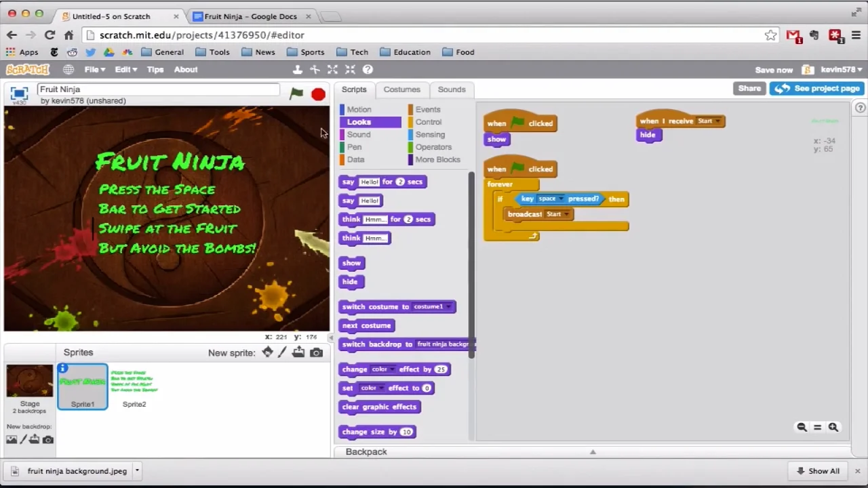
Task: Select the Motion block category
Action: pyautogui.click(x=359, y=109)
